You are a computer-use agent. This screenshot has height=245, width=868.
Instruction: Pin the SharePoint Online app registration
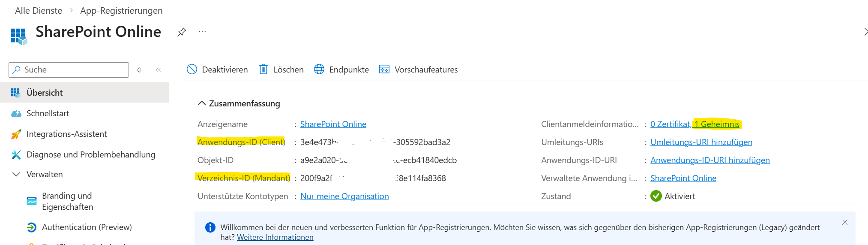(182, 32)
